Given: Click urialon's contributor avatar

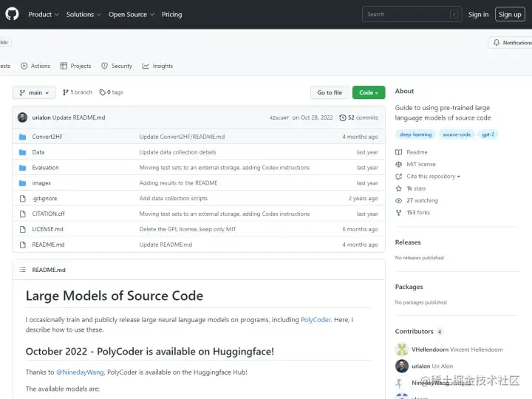Looking at the screenshot, I should [402, 366].
